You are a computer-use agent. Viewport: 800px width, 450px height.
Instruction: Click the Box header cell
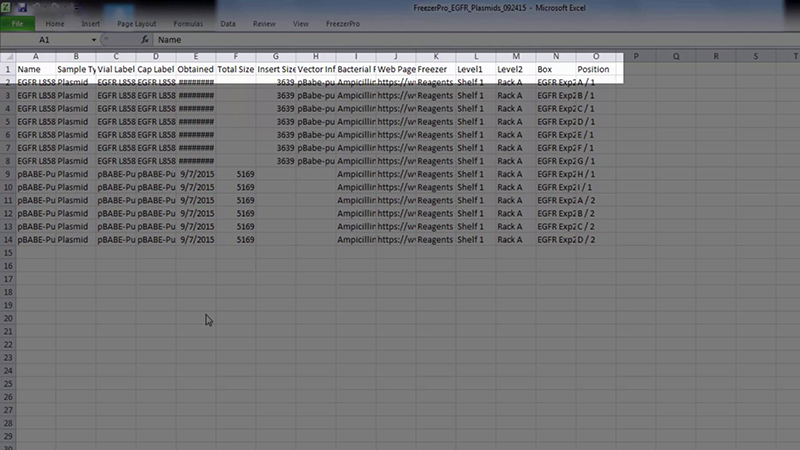(556, 69)
